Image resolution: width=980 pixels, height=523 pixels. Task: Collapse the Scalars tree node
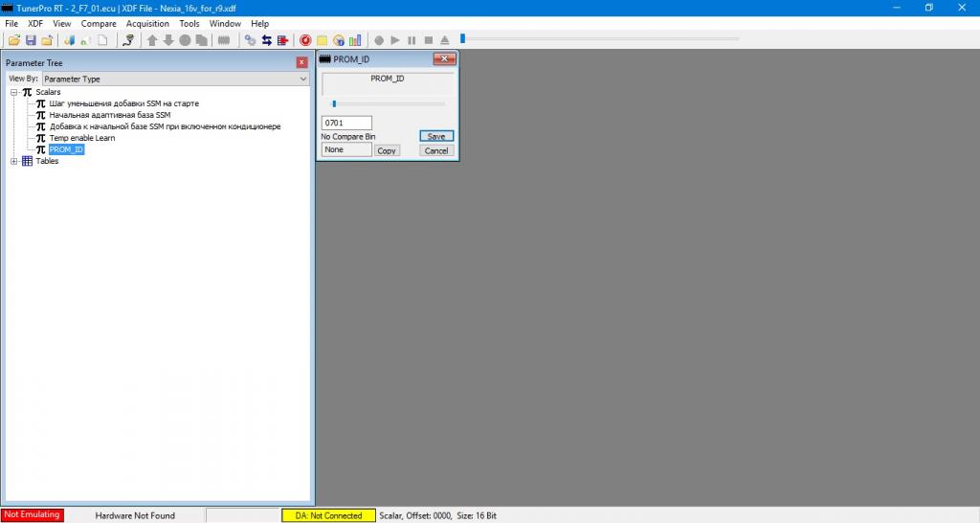[x=14, y=92]
